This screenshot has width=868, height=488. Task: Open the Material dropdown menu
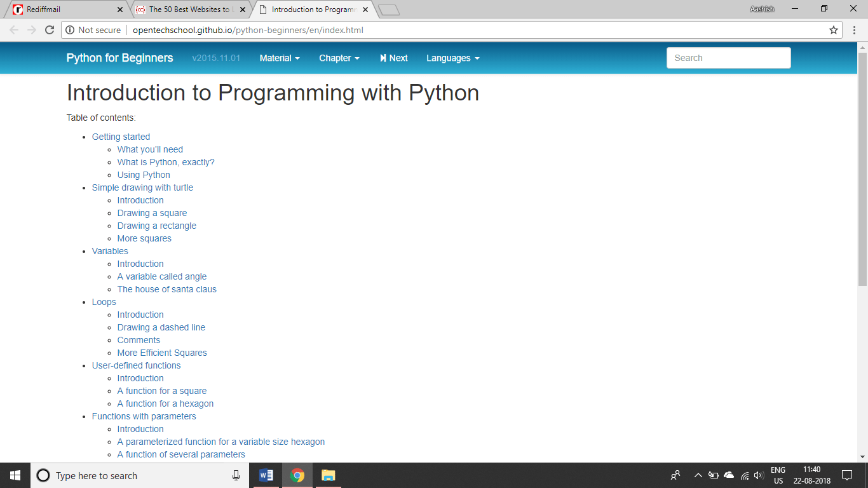279,58
